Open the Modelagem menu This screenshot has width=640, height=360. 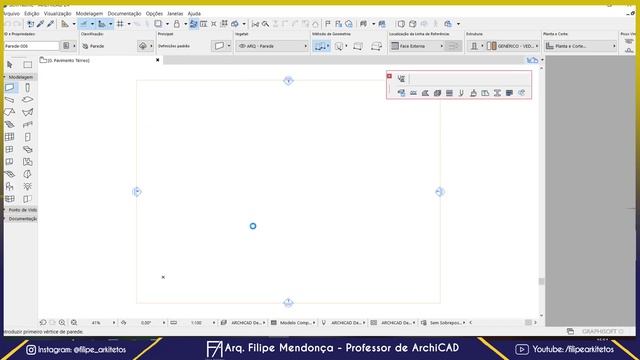(89, 13)
